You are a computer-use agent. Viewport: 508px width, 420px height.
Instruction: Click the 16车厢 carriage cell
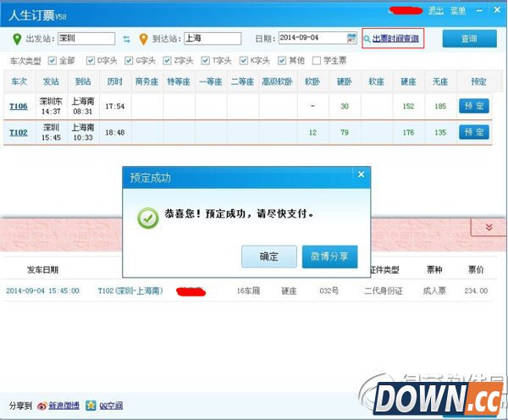pos(248,290)
